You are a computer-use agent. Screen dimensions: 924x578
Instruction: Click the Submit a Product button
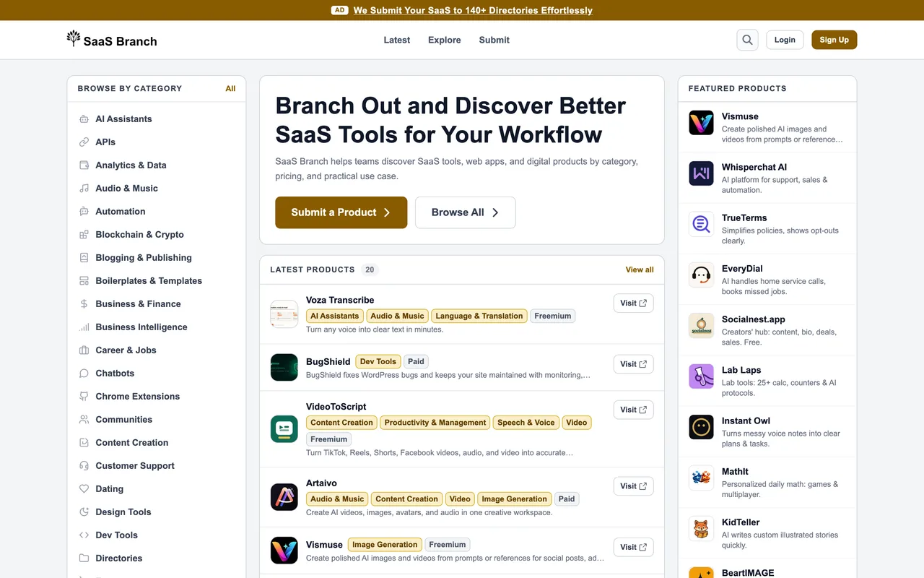click(x=341, y=212)
